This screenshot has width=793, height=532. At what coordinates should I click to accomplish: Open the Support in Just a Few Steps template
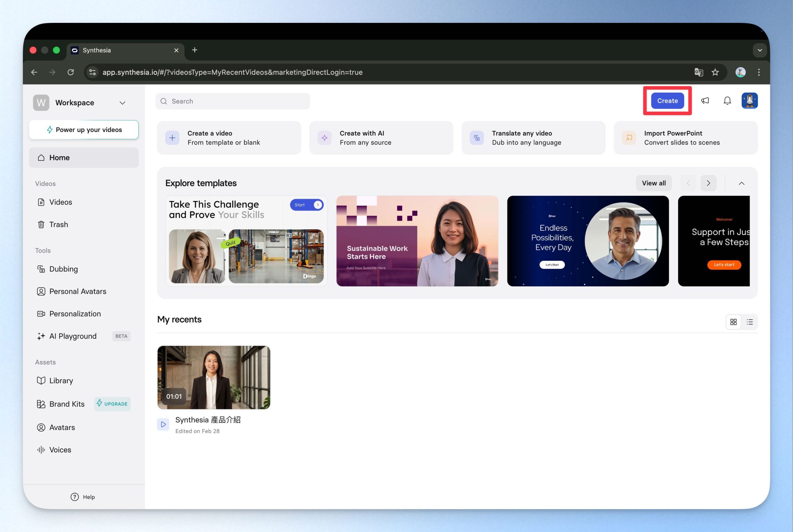(x=714, y=241)
